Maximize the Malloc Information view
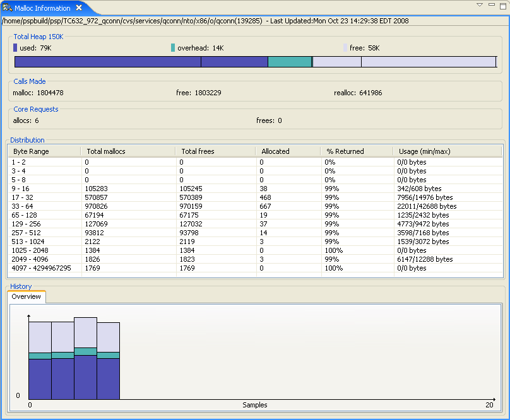The height and width of the screenshot is (420, 510). click(502, 5)
